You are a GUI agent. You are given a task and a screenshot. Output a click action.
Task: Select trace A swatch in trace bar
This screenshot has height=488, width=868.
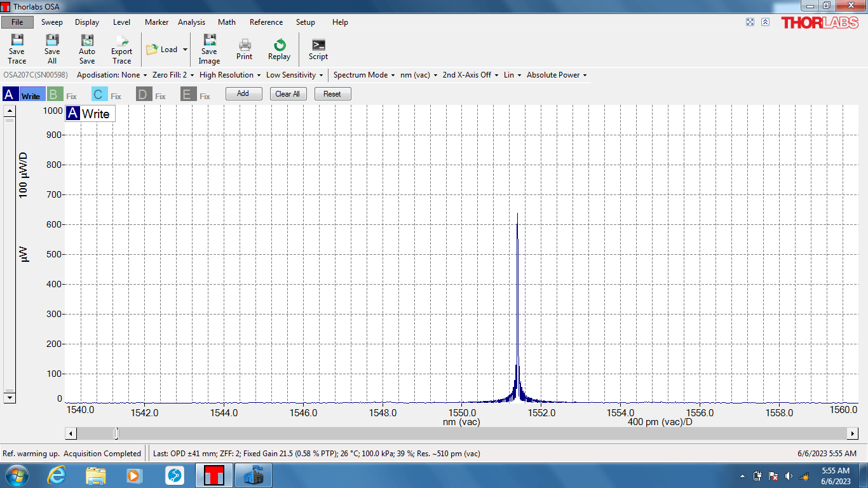10,95
